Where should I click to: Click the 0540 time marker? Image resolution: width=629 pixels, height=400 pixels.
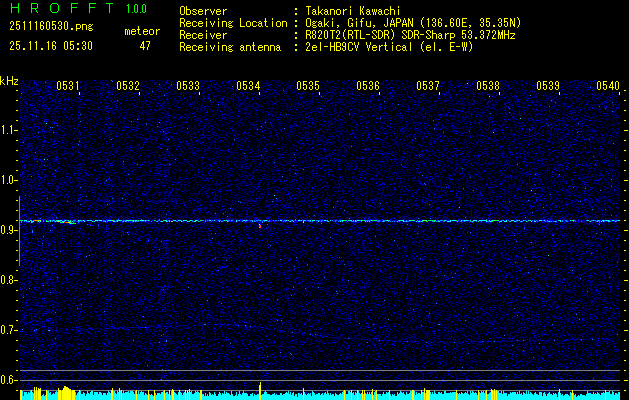608,85
